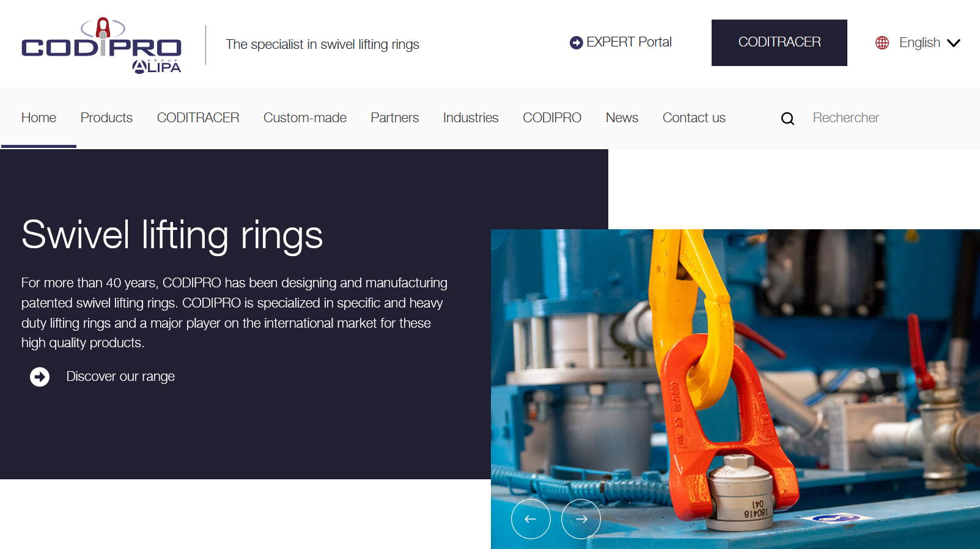Go to previous carousel slide
The width and height of the screenshot is (980, 549).
531,519
